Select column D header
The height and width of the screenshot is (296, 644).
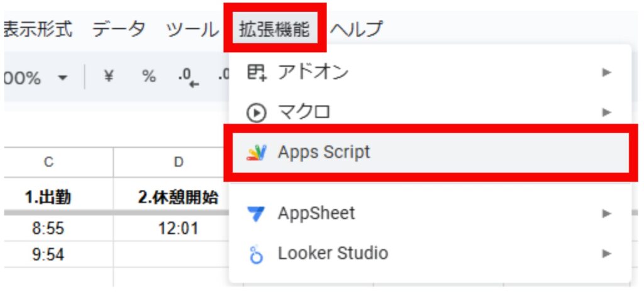coord(178,163)
